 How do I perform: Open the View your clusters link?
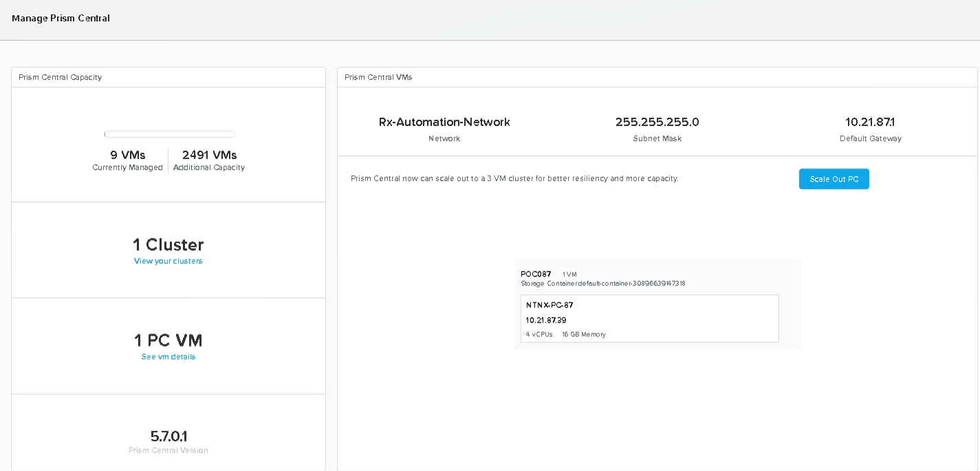(x=168, y=261)
